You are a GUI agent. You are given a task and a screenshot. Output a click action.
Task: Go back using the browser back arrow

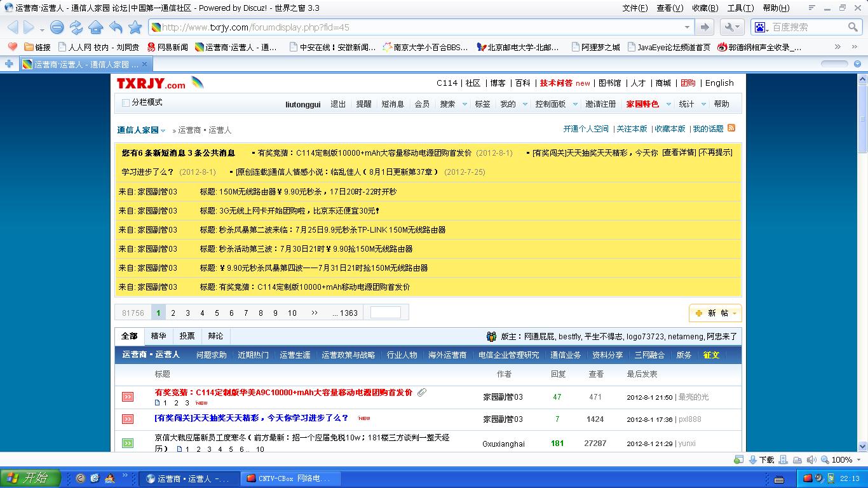13,27
